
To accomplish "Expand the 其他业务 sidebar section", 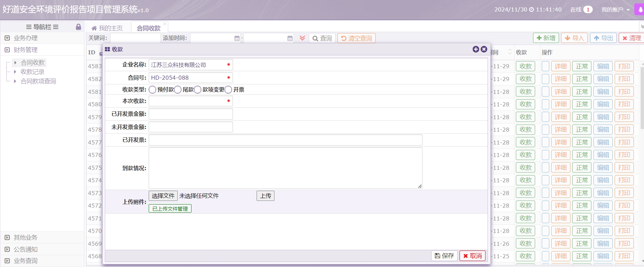I will [x=26, y=238].
